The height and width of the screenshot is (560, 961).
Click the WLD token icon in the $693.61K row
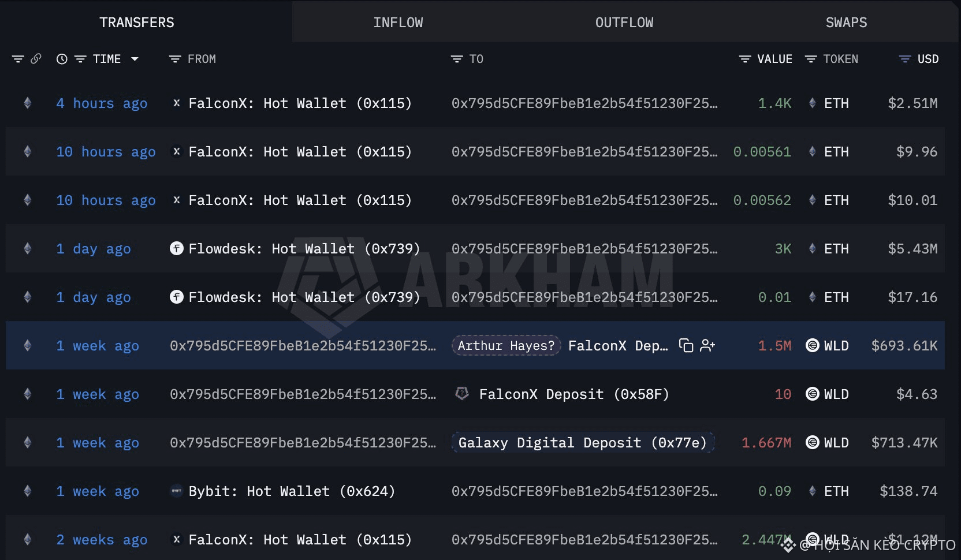(813, 346)
